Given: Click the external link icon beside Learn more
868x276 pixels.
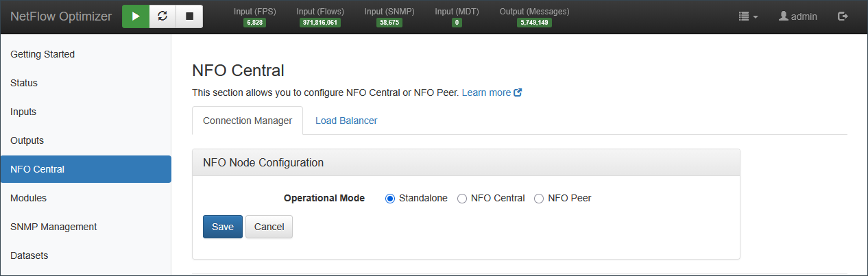Looking at the screenshot, I should click(518, 92).
